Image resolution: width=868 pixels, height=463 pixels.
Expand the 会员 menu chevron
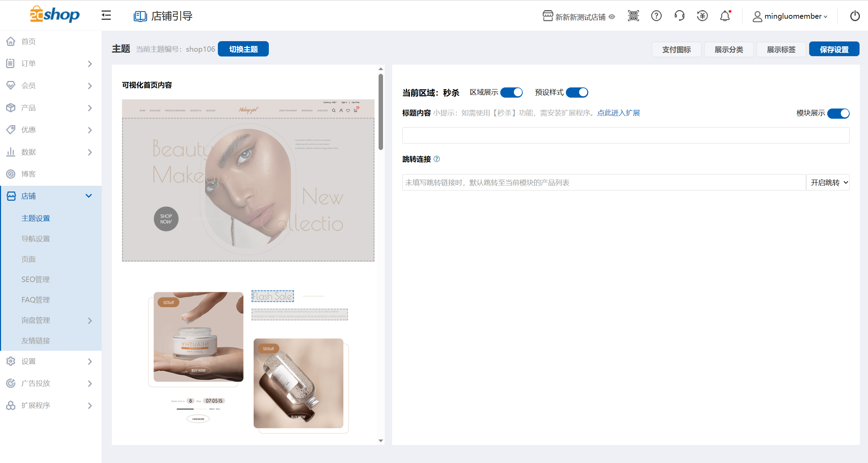click(x=90, y=86)
